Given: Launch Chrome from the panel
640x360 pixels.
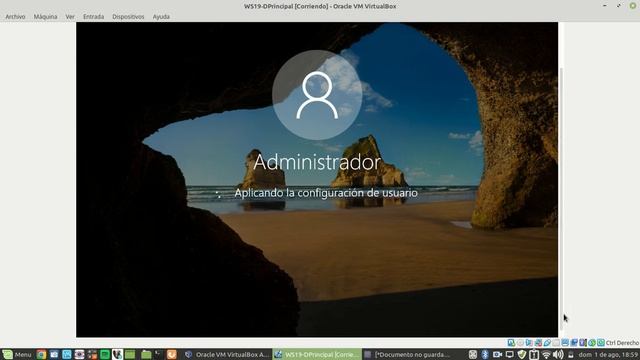Looking at the screenshot, I should [x=41, y=354].
